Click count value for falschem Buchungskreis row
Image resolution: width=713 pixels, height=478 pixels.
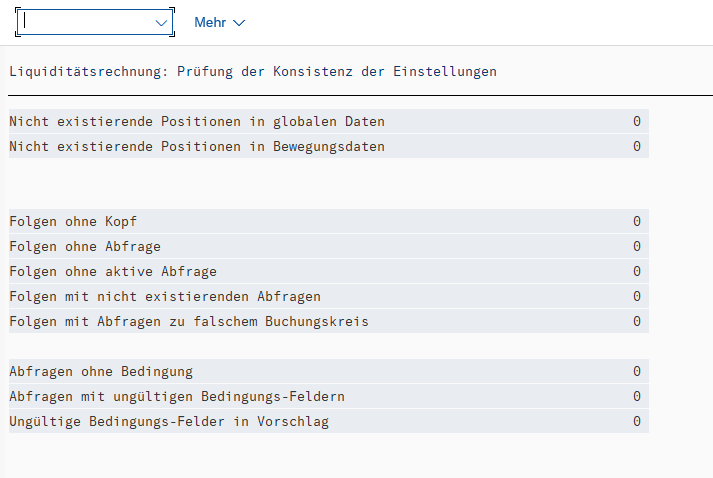coord(636,322)
